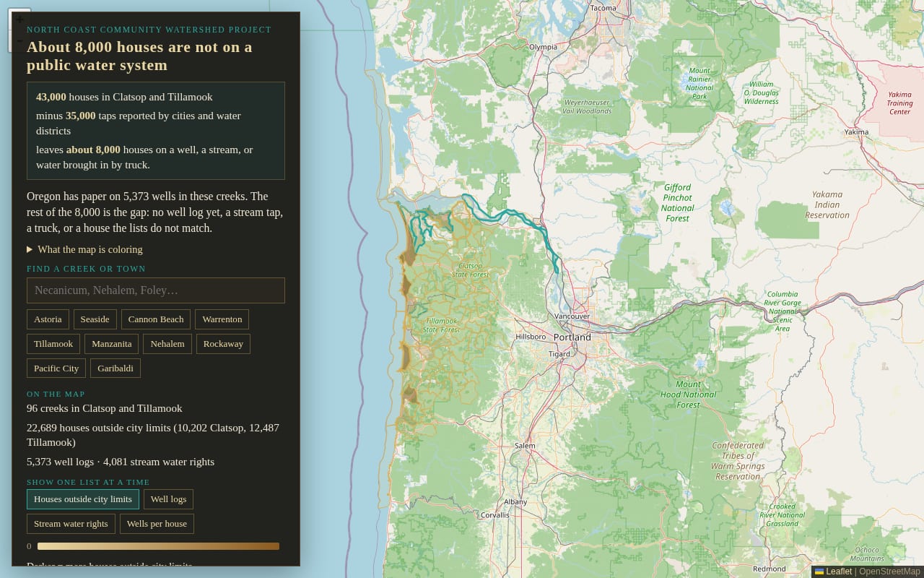
Task: Click the Mount Hood National Forest label
Action: pos(688,394)
